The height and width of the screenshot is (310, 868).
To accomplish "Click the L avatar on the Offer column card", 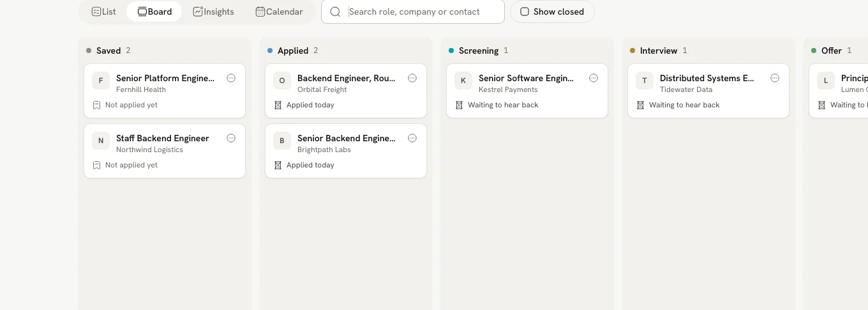I will (x=826, y=81).
